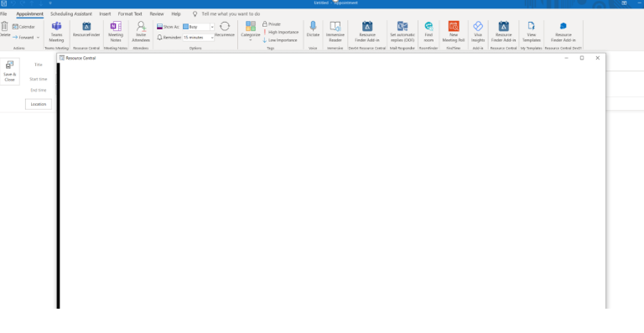Open the Recurrence settings
Image resolution: width=644 pixels, height=333 pixels.
click(x=225, y=29)
